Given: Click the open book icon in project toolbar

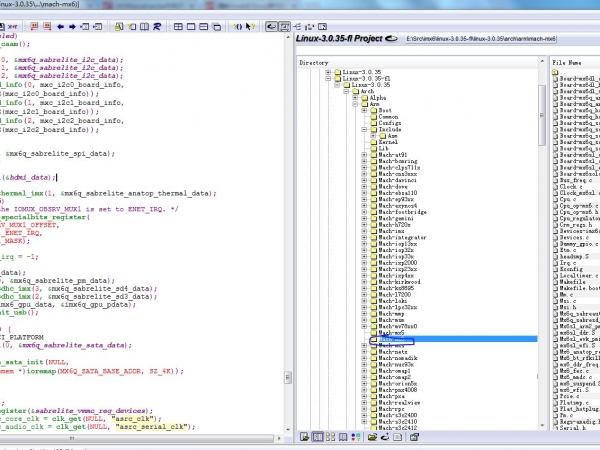Looking at the screenshot, I should [x=343, y=437].
